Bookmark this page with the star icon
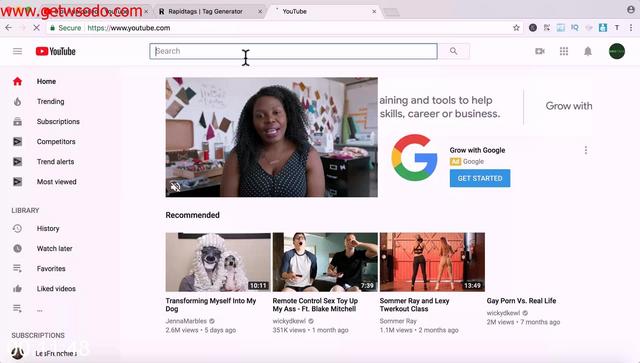The height and width of the screenshot is (363, 640). click(516, 28)
